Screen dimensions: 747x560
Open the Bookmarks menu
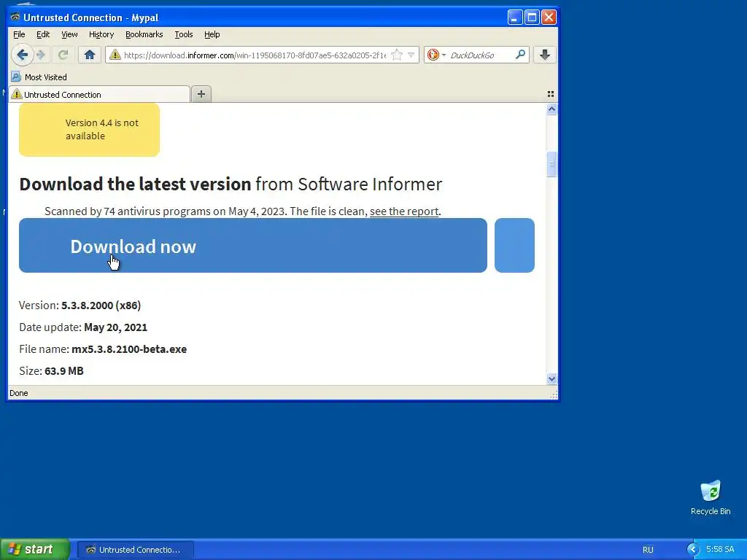tap(144, 34)
